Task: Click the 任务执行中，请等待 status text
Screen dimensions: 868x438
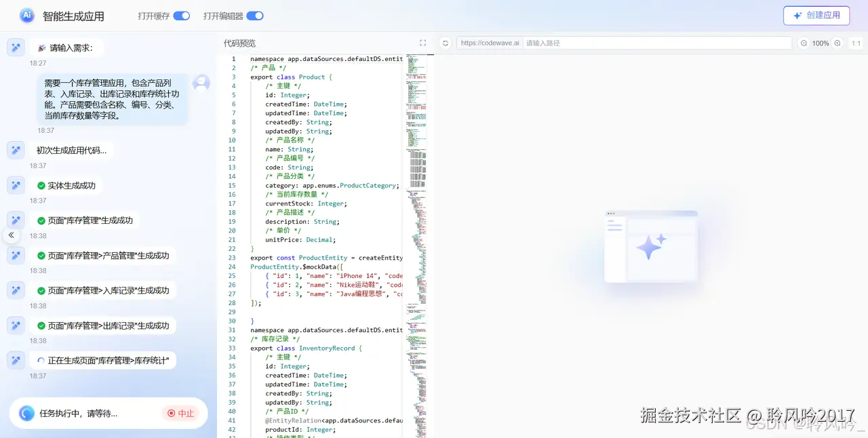Action: coord(78,413)
